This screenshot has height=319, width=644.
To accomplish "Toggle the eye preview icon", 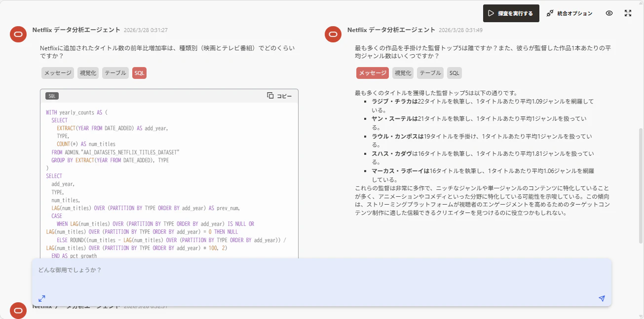I will point(609,13).
